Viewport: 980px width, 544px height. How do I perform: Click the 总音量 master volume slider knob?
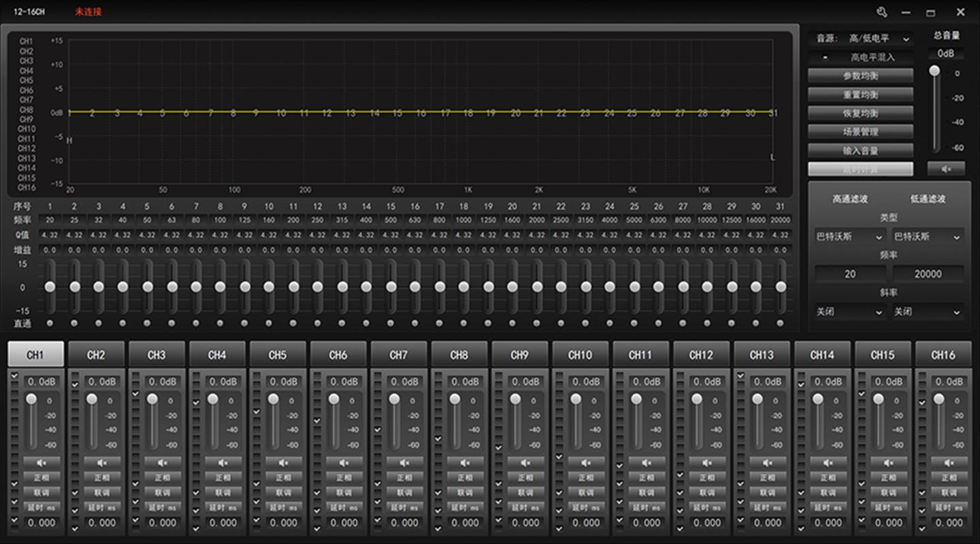[x=935, y=71]
